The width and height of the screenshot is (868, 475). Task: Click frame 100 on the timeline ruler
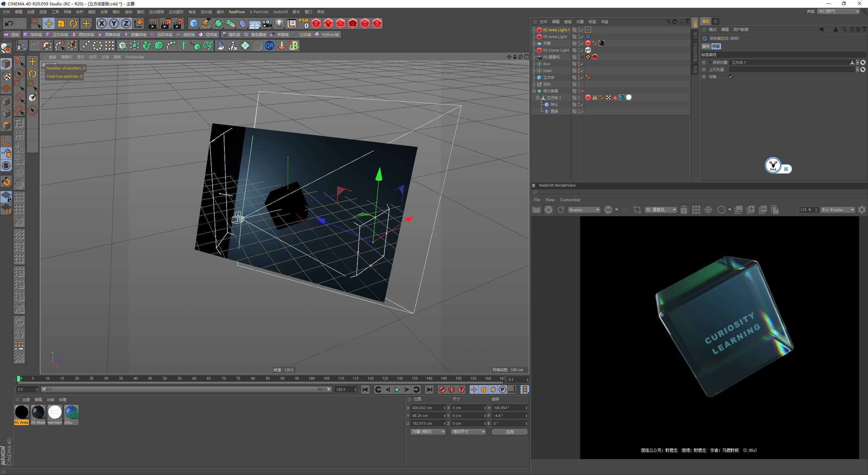tap(312, 379)
